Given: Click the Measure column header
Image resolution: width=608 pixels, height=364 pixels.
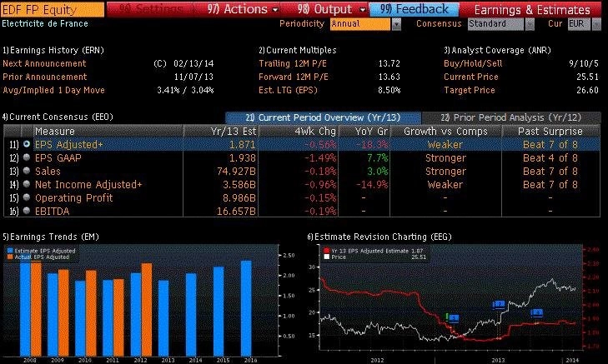Looking at the screenshot, I should click(108, 132).
